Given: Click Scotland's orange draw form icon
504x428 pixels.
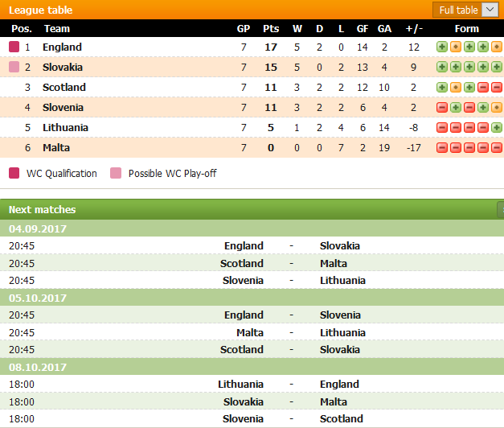Looking at the screenshot, I should (456, 87).
